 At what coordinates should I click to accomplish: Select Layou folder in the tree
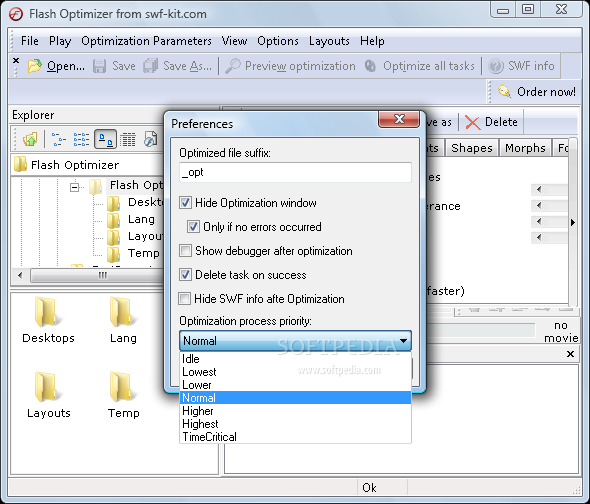point(145,236)
